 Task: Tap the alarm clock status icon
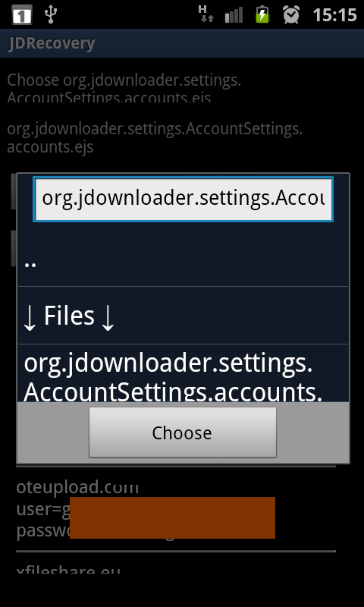click(291, 14)
